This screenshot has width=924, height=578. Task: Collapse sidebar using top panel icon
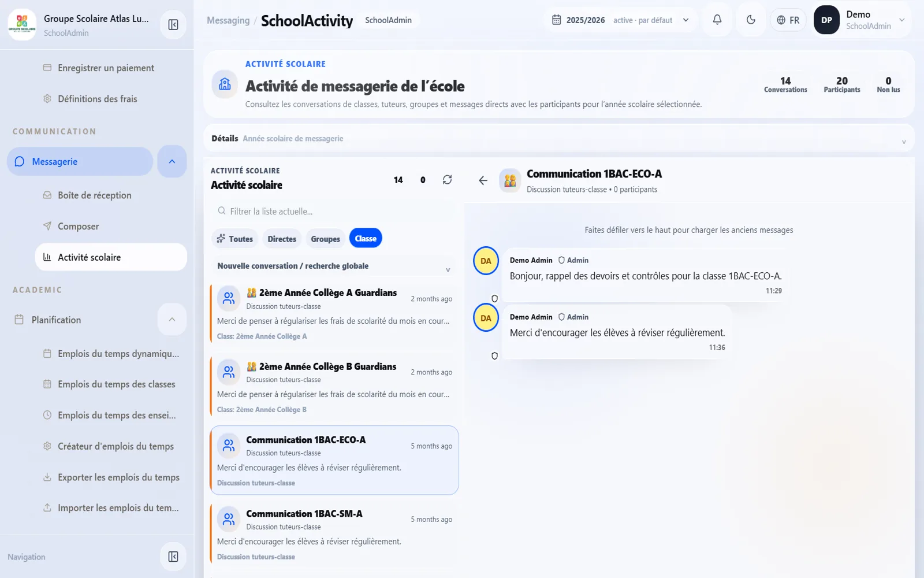coord(173,25)
